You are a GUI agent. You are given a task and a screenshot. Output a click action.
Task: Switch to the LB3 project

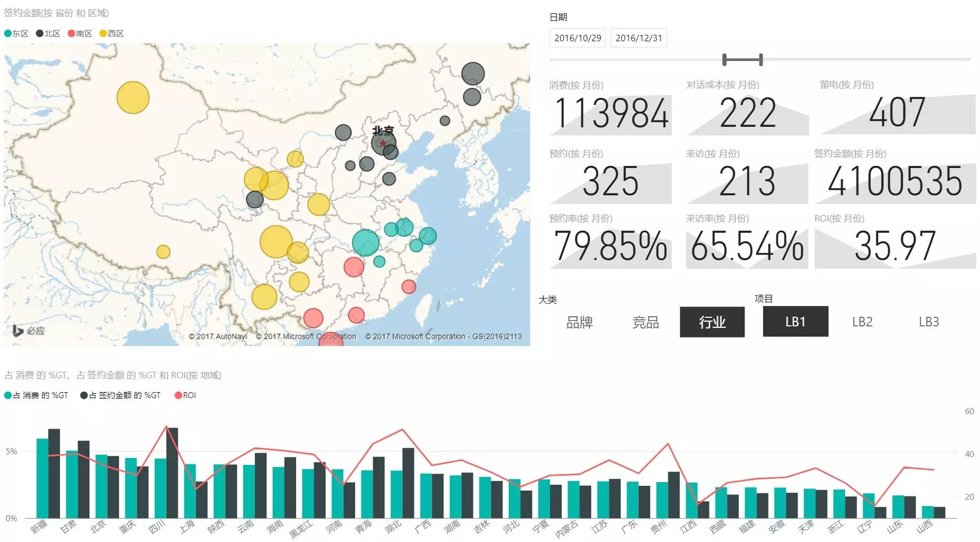[x=929, y=322]
